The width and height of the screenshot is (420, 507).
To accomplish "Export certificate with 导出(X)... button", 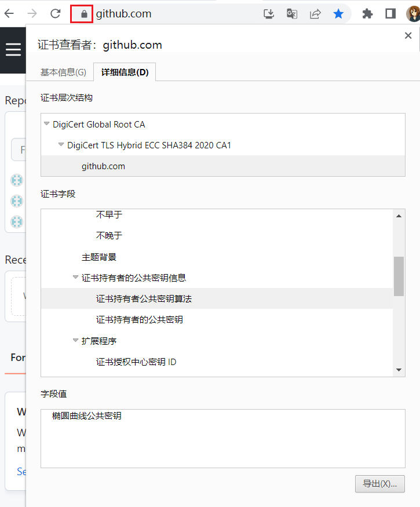I will pos(380,484).
